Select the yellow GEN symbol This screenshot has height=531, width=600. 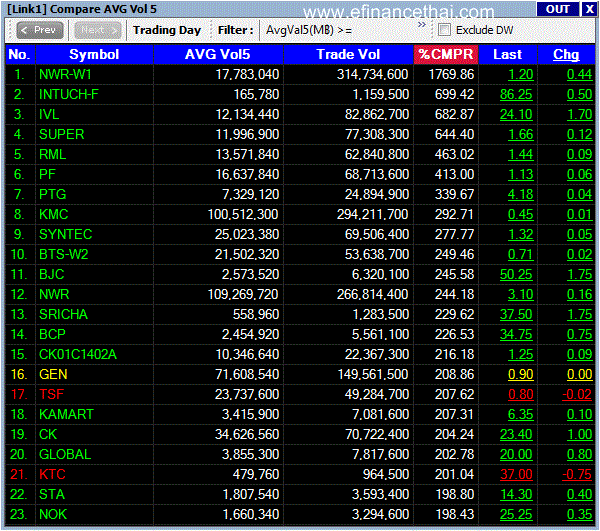click(53, 374)
